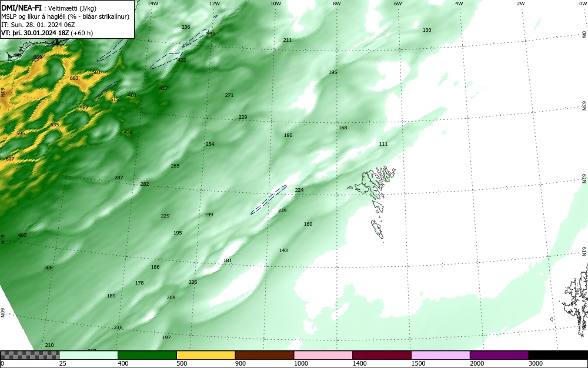Click the map value '226'
The height and width of the screenshot is (368, 588).
pos(193,283)
